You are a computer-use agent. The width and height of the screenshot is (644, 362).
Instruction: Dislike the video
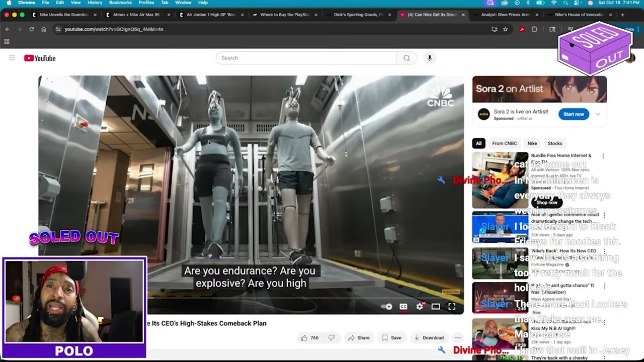[332, 338]
